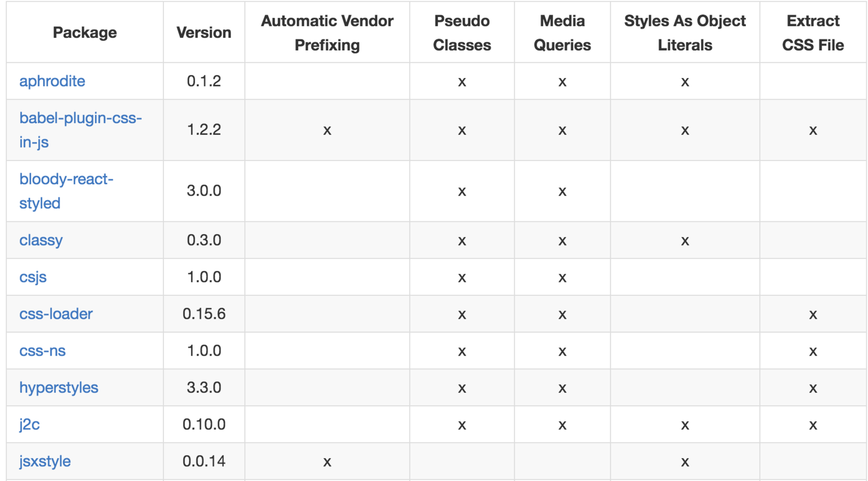
Task: Click the Pseudo Classes column header
Action: [x=462, y=33]
